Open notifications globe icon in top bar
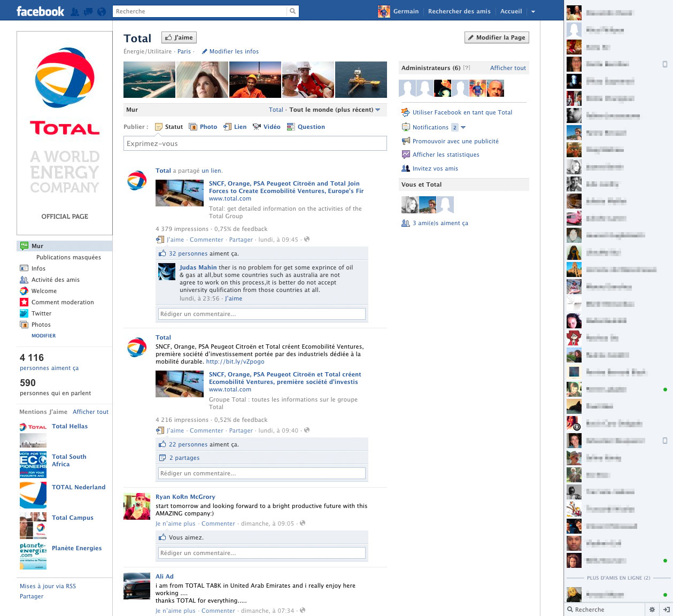Screen dimensions: 673x616 pos(101,11)
